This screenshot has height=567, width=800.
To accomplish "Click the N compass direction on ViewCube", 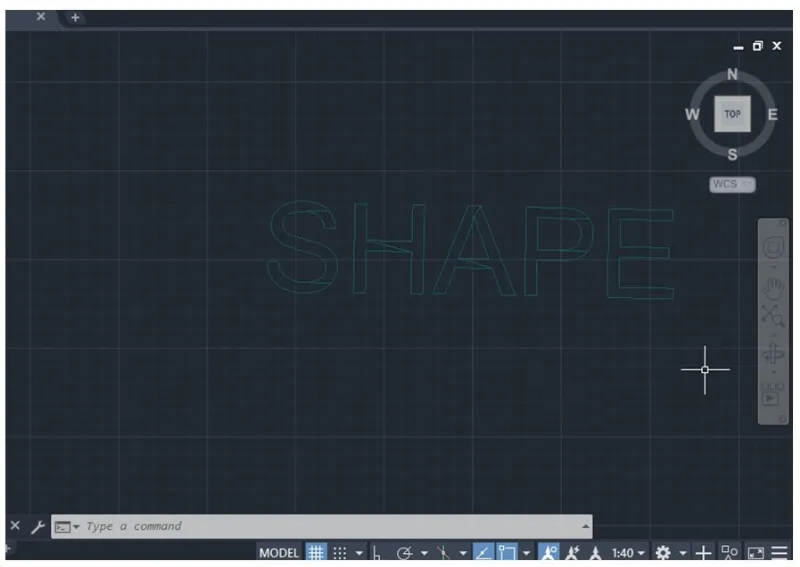I will pyautogui.click(x=732, y=75).
